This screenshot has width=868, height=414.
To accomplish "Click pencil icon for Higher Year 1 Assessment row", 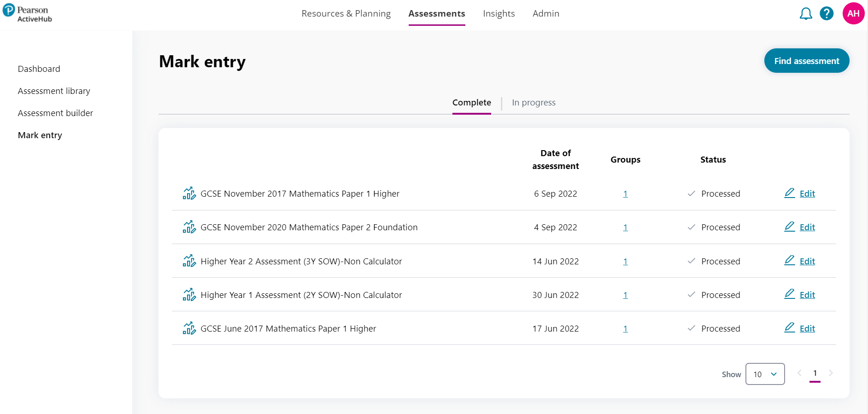I will (x=790, y=294).
